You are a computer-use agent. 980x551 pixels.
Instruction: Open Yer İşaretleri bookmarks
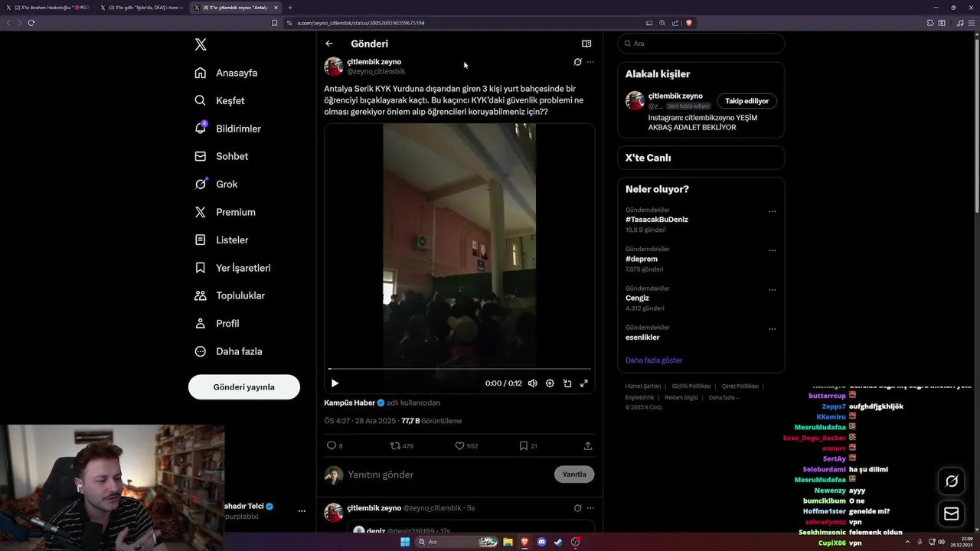point(233,268)
